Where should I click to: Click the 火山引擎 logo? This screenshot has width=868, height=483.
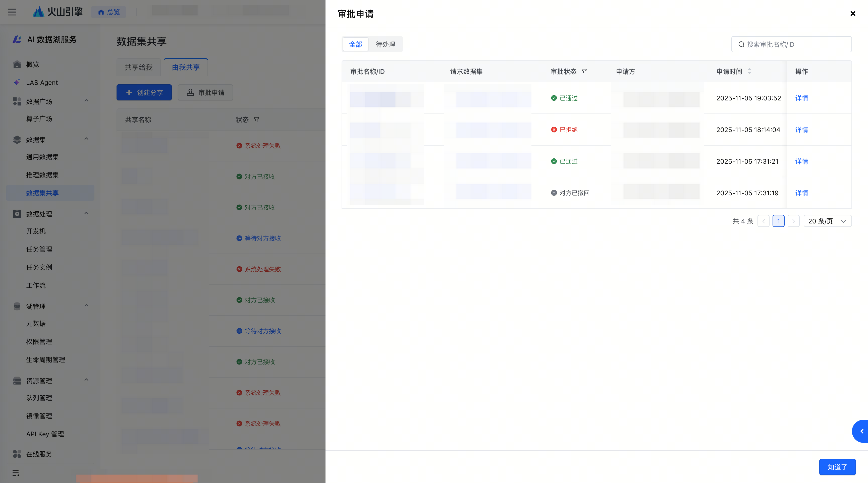click(58, 12)
